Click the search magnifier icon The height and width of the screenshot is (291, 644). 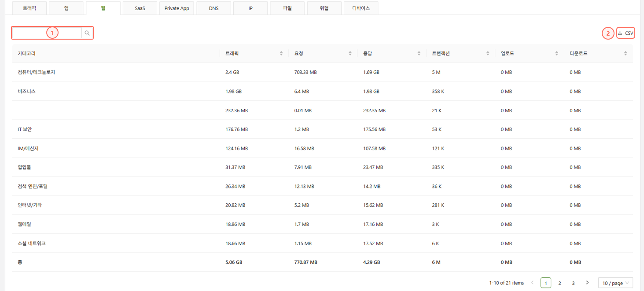87,33
